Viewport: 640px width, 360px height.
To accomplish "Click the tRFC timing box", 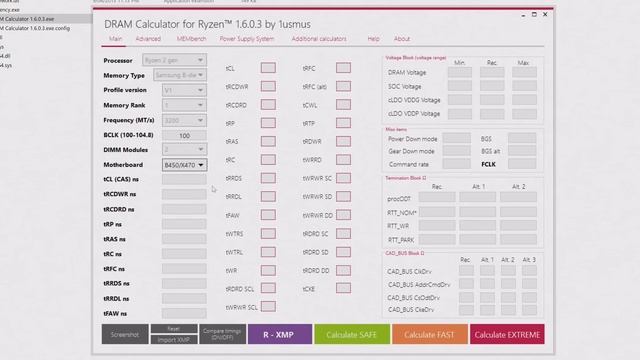I will (343, 68).
